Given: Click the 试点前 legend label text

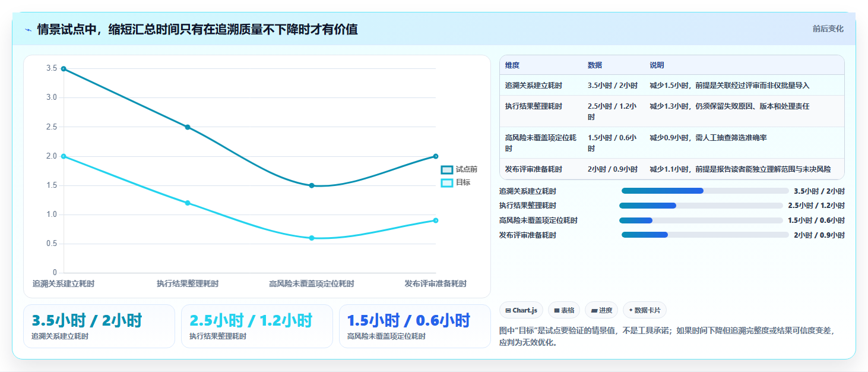Looking at the screenshot, I should [x=467, y=169].
